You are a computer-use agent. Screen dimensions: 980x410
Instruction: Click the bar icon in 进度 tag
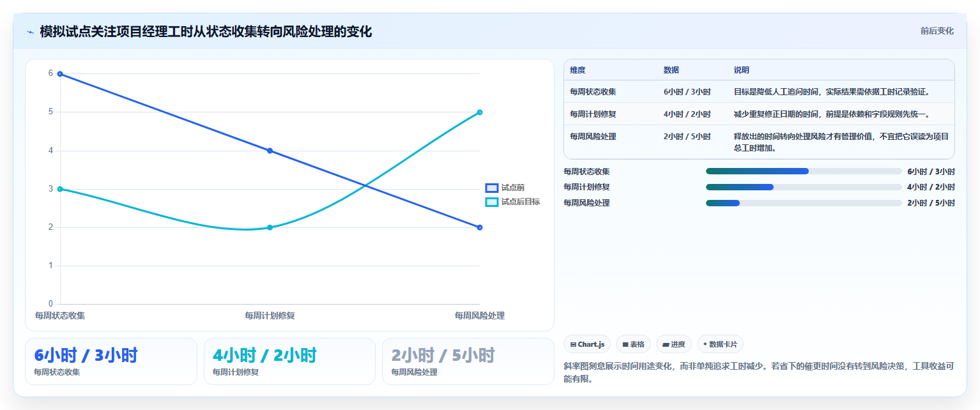point(666,344)
